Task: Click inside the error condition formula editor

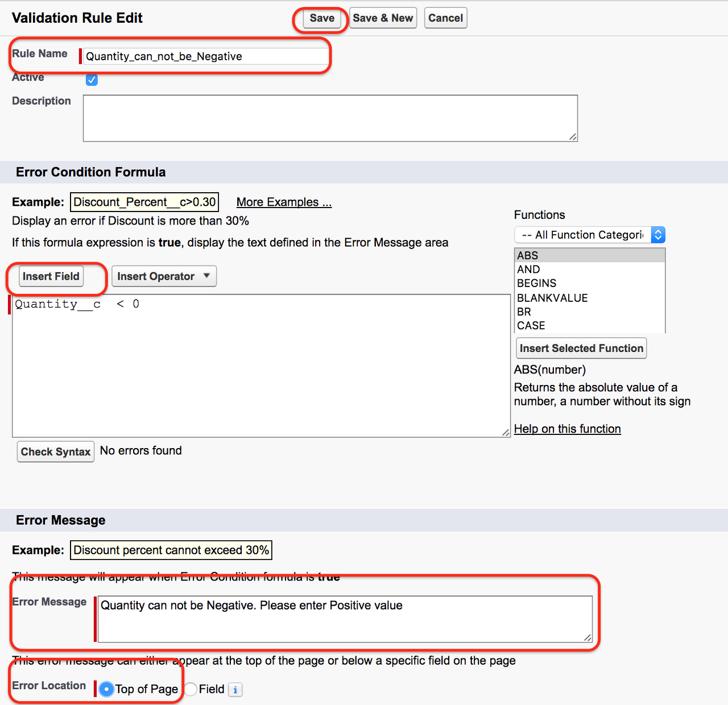Action: [261, 366]
